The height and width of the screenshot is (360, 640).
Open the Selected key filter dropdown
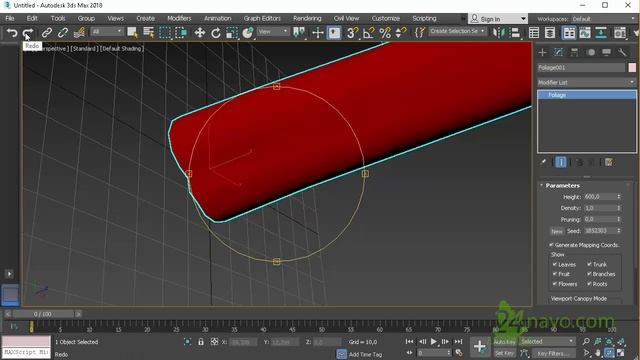(x=547, y=341)
